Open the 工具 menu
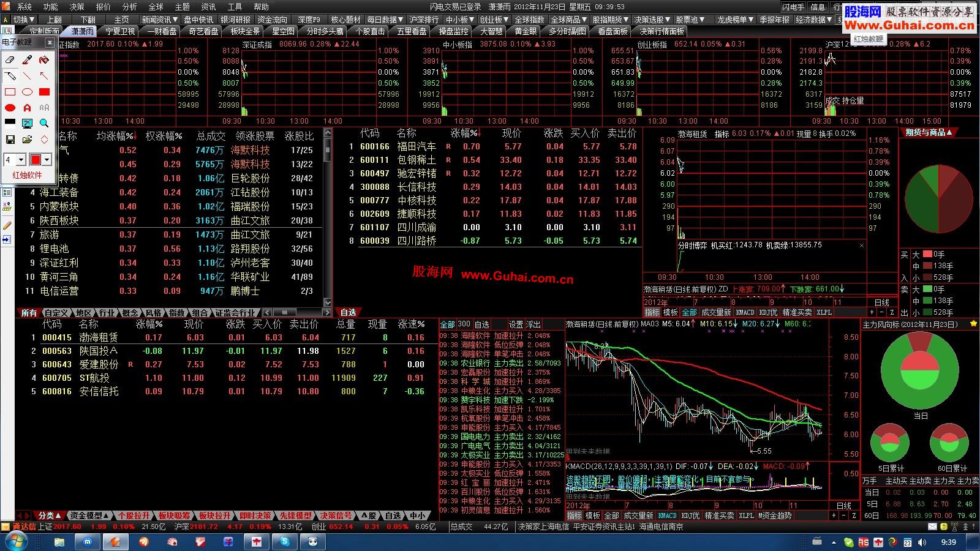Viewport: 980px width, 551px height. point(235,7)
